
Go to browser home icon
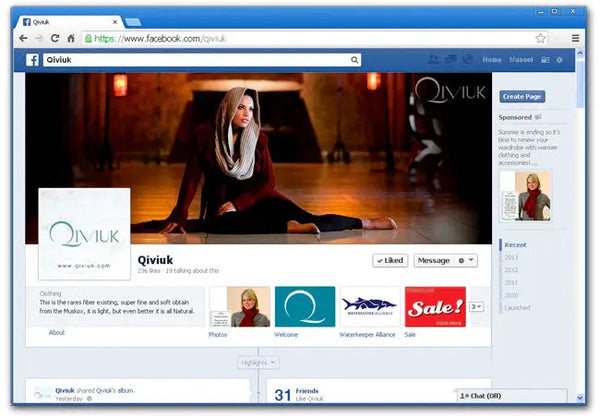(x=71, y=38)
